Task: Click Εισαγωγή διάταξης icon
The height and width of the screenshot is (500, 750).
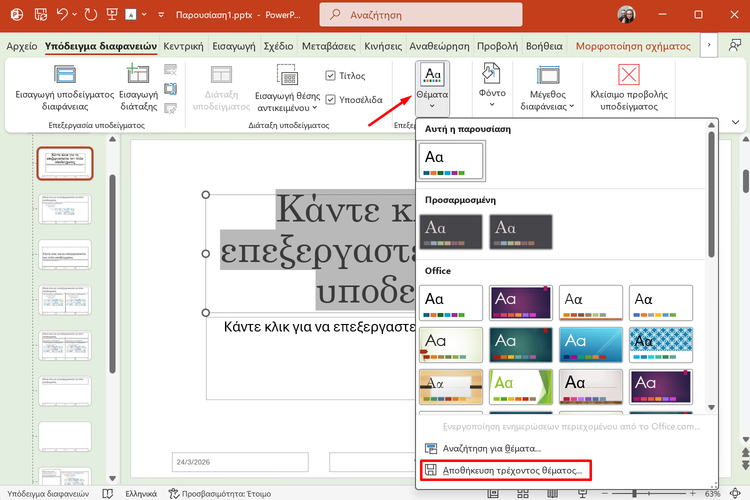Action: click(x=139, y=74)
